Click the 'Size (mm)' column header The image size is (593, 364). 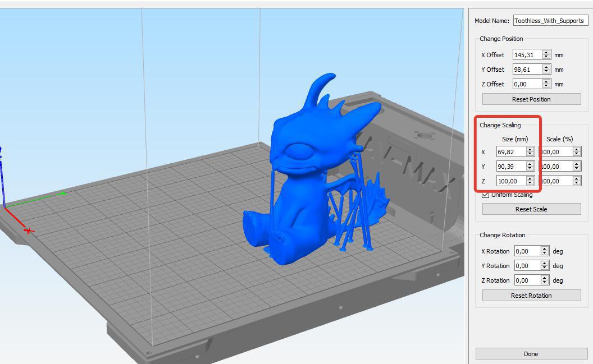[x=515, y=139]
